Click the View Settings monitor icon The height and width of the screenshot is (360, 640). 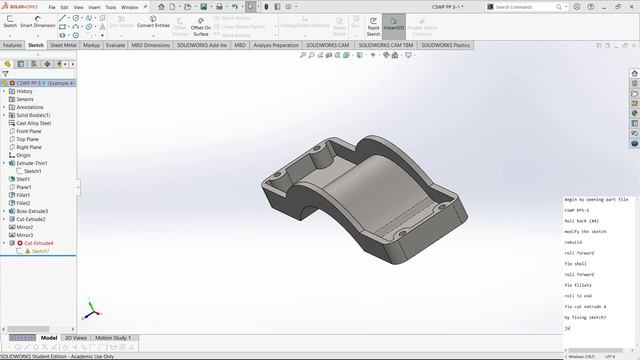click(x=408, y=55)
